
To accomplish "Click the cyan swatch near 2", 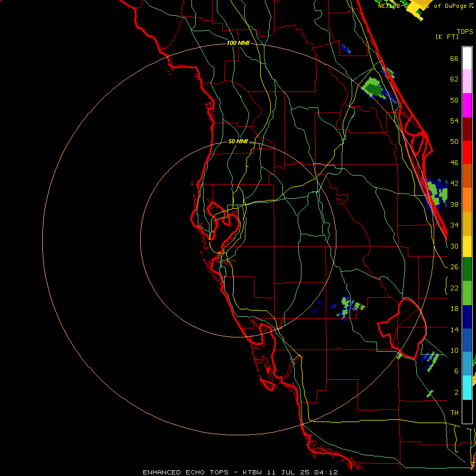I will click(x=467, y=388).
